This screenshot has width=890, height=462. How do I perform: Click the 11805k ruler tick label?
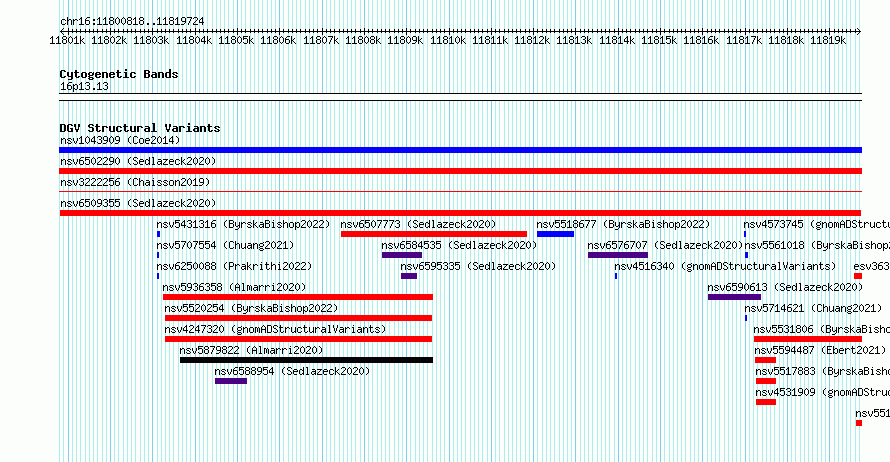tap(236, 40)
